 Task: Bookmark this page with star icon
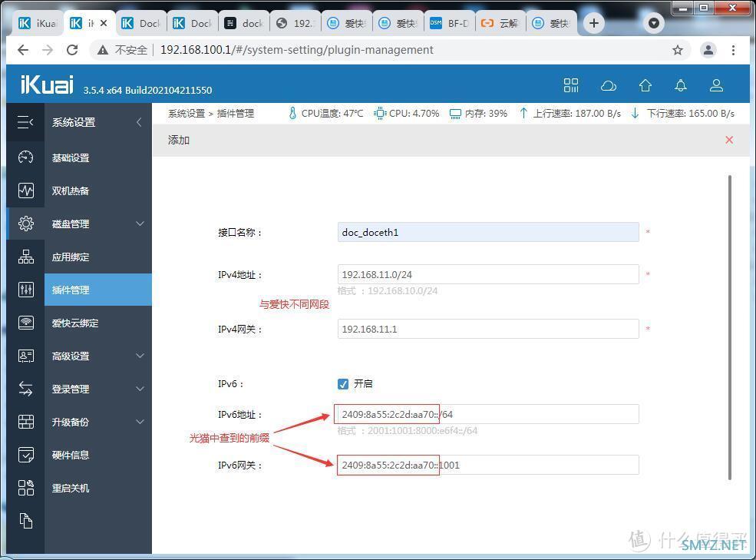click(678, 50)
